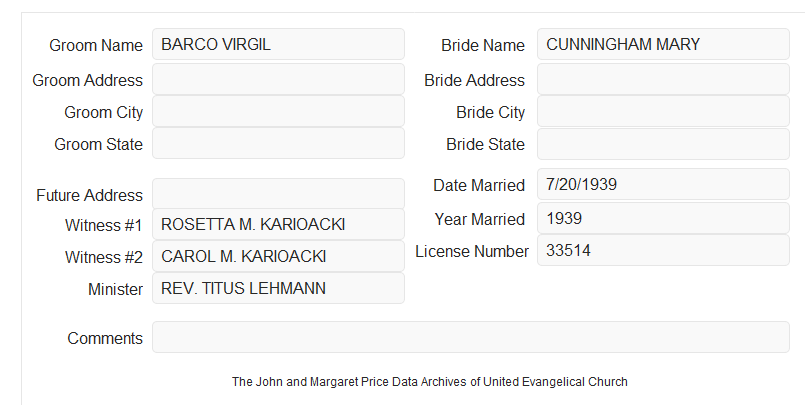This screenshot has width=805, height=405.
Task: Click the License Number field 33514
Action: point(663,250)
